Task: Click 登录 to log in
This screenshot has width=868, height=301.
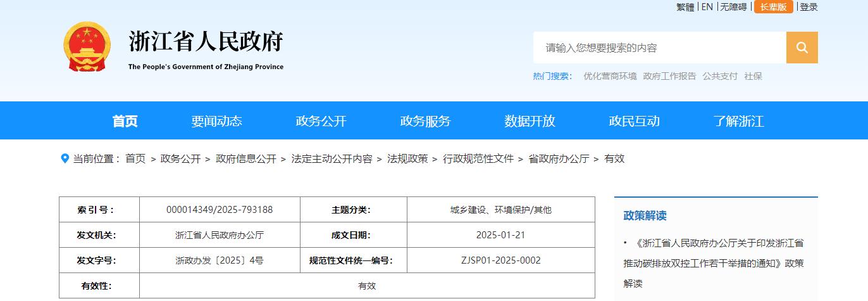Action: click(809, 7)
